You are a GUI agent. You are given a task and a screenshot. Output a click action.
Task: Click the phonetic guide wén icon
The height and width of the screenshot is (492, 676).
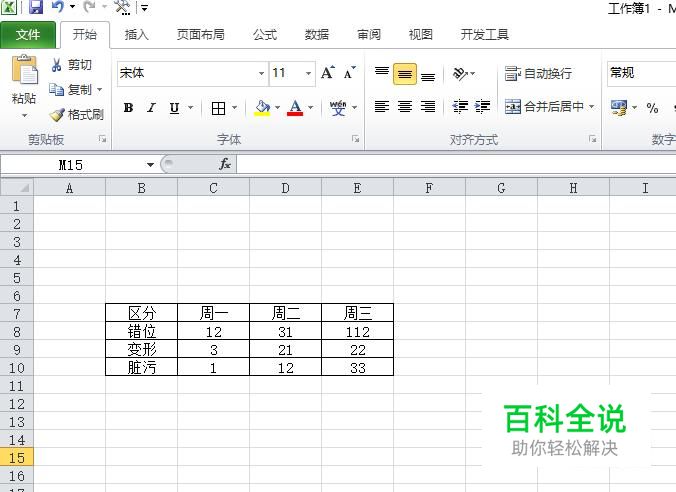pyautogui.click(x=338, y=108)
